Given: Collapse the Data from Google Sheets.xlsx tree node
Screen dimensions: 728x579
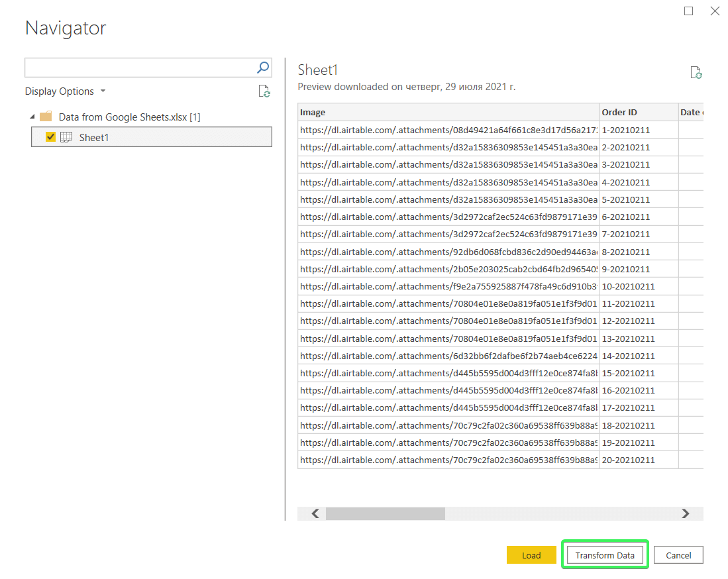Looking at the screenshot, I should click(32, 117).
